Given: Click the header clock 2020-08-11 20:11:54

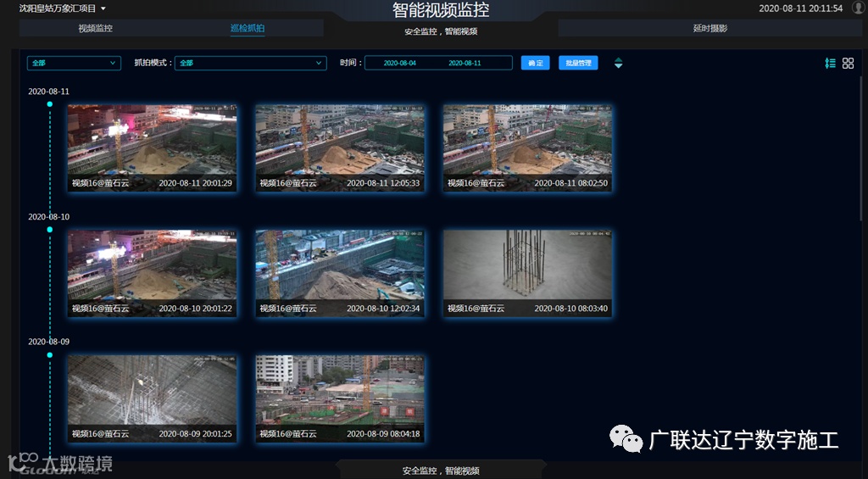Looking at the screenshot, I should (x=800, y=8).
